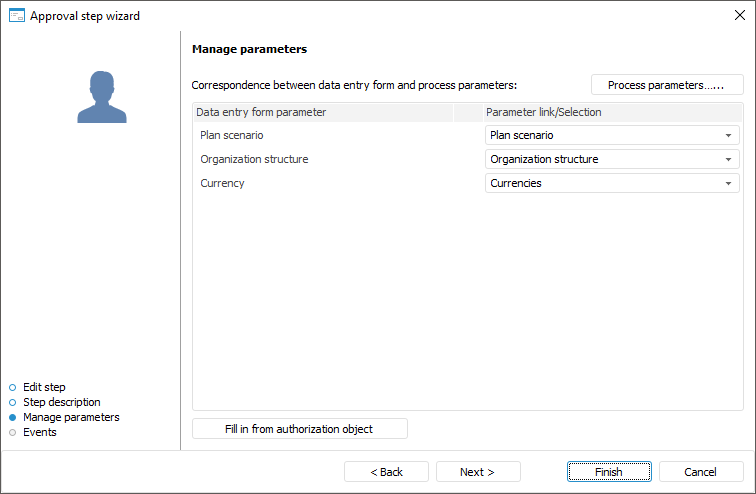Image resolution: width=756 pixels, height=494 pixels.
Task: Click the user avatar silhouette icon
Action: (x=102, y=97)
